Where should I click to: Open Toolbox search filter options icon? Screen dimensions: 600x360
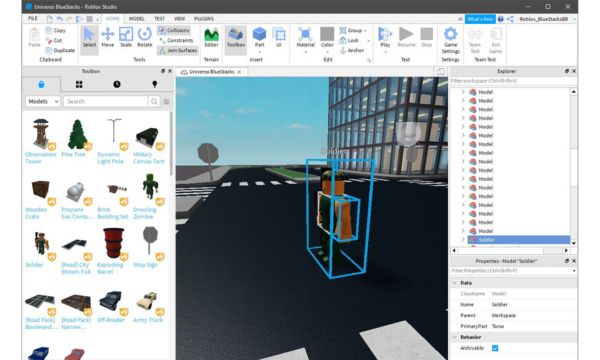coord(166,101)
